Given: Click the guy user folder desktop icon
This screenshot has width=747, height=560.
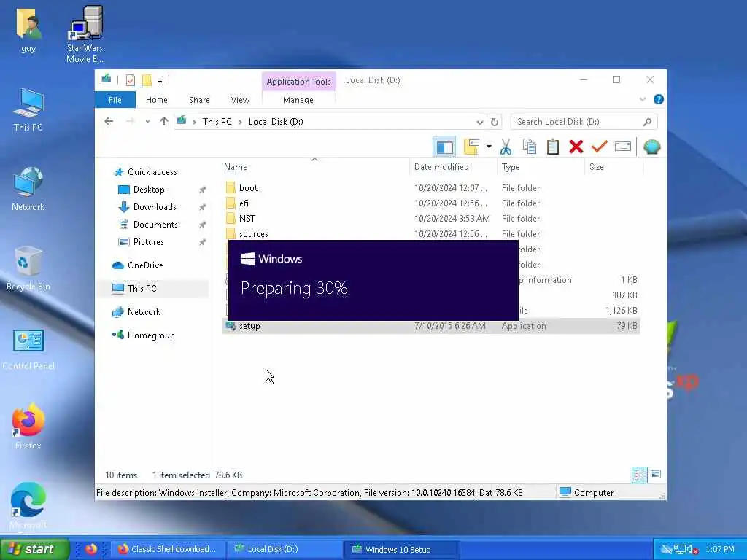Looking at the screenshot, I should (28, 30).
